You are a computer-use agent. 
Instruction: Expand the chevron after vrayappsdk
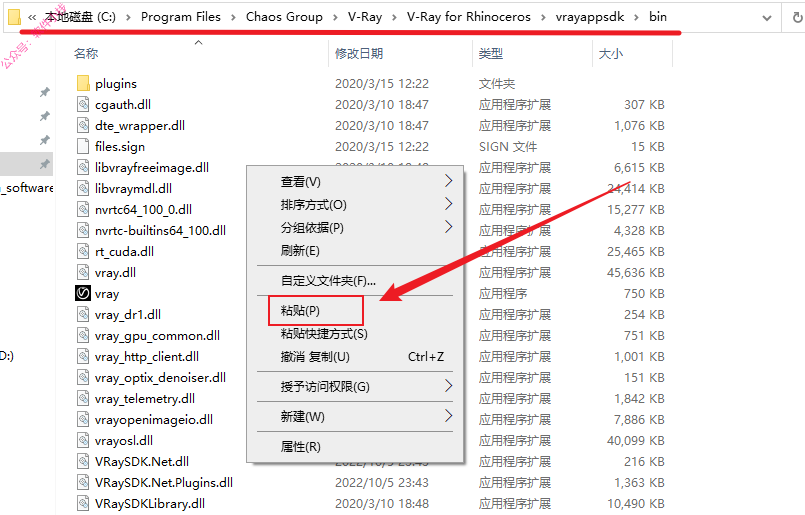[x=637, y=17]
